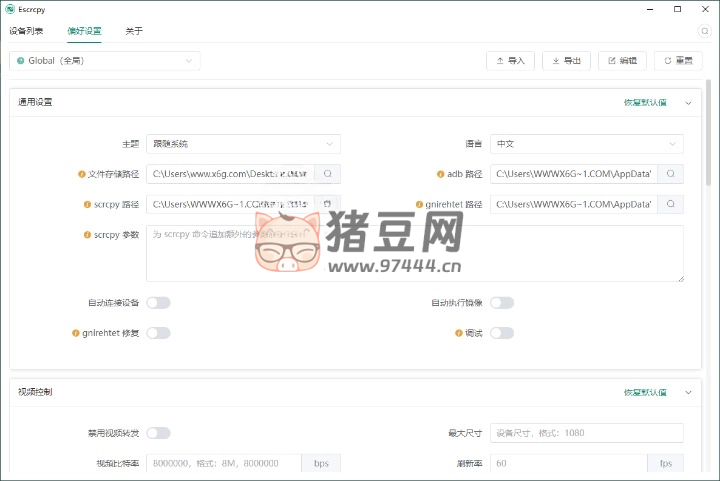
Task: Restore defaults for 视频控制
Action: pos(645,392)
